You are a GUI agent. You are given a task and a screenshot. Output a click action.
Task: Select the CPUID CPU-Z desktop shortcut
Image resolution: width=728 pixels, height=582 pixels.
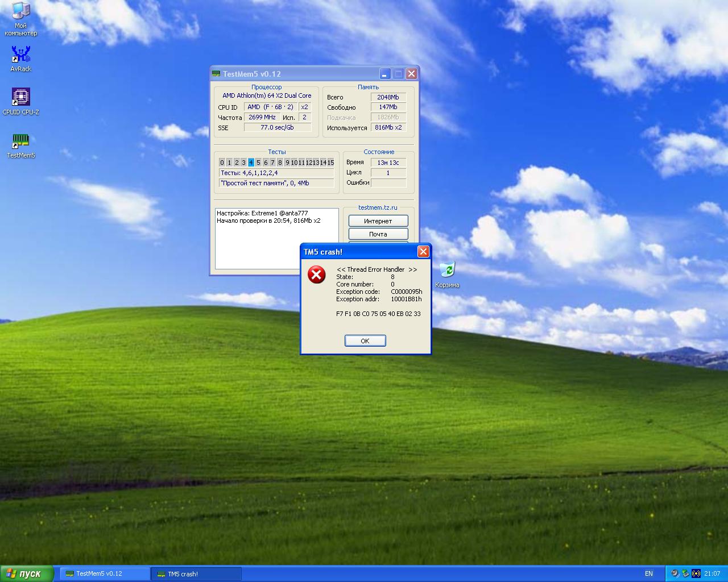click(x=21, y=102)
